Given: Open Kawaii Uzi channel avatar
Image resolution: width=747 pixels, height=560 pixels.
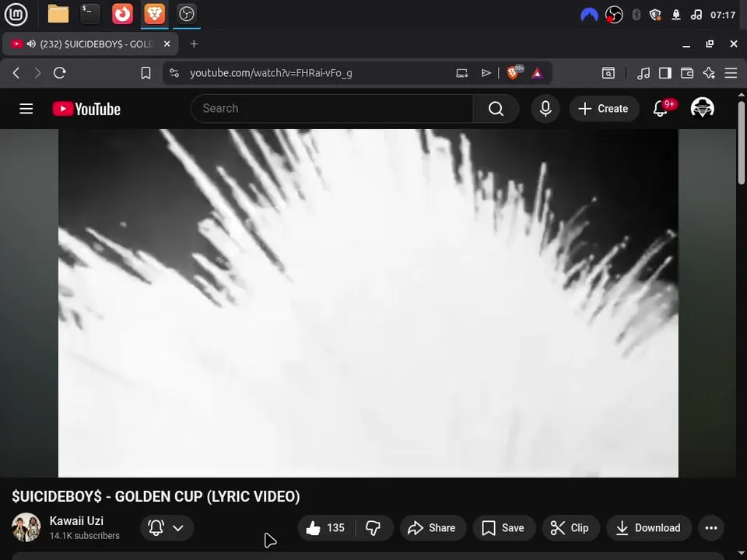Looking at the screenshot, I should 26,527.
